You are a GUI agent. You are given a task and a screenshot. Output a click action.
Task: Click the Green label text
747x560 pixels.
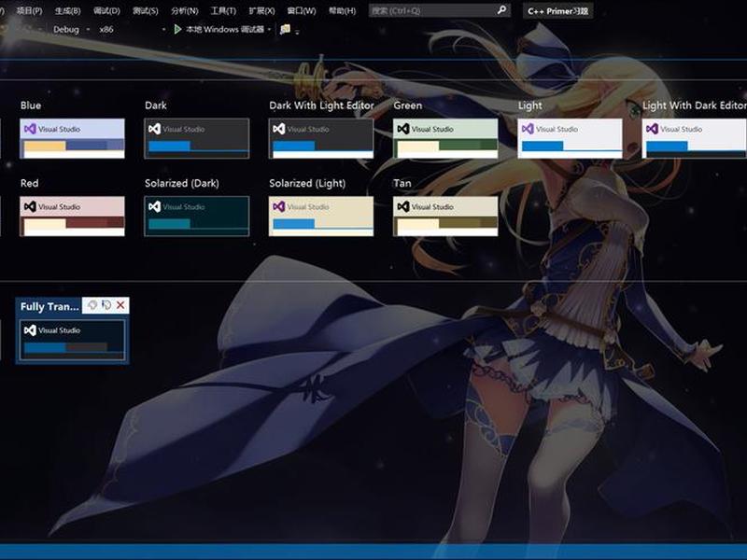[408, 105]
